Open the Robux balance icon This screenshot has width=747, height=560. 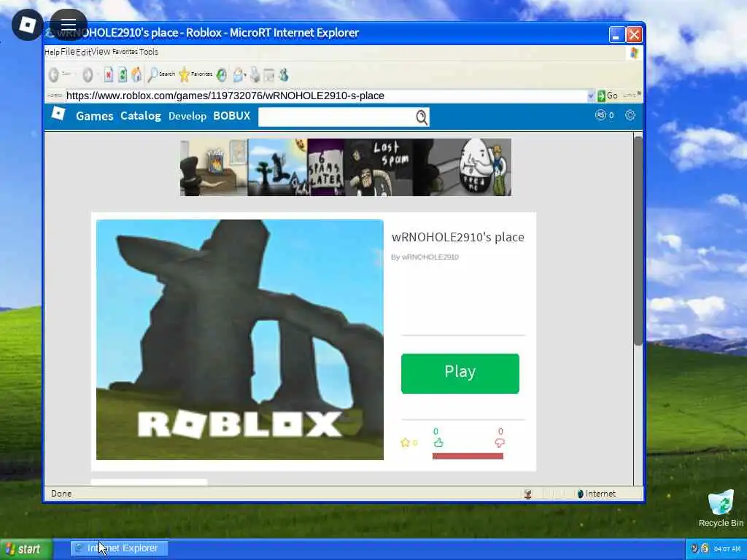pos(600,114)
